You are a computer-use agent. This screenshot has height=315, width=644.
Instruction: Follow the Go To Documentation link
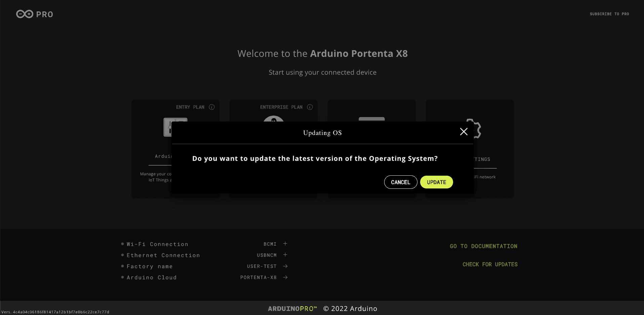(x=483, y=246)
